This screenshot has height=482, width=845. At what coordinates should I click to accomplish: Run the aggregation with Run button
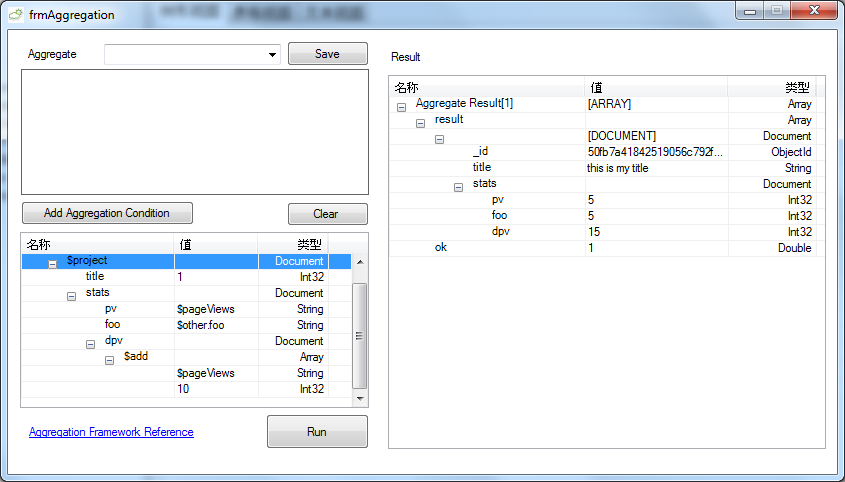coord(317,432)
